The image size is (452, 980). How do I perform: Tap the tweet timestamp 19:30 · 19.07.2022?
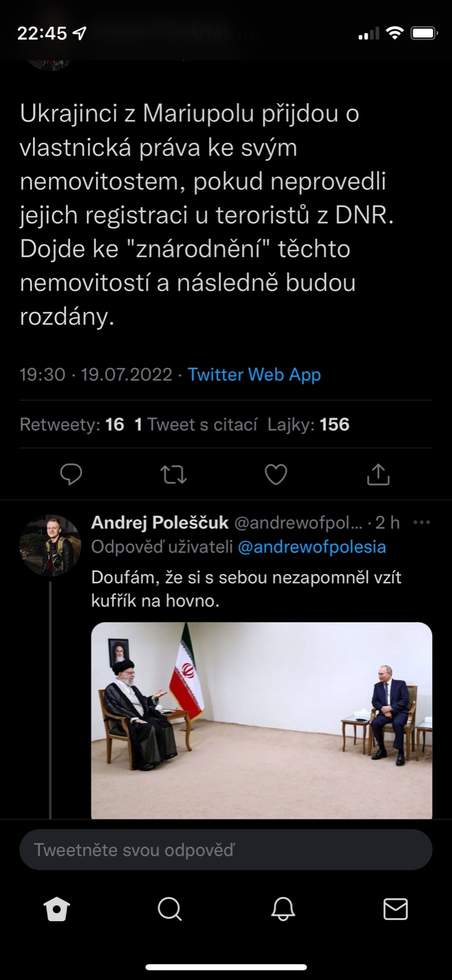click(96, 374)
